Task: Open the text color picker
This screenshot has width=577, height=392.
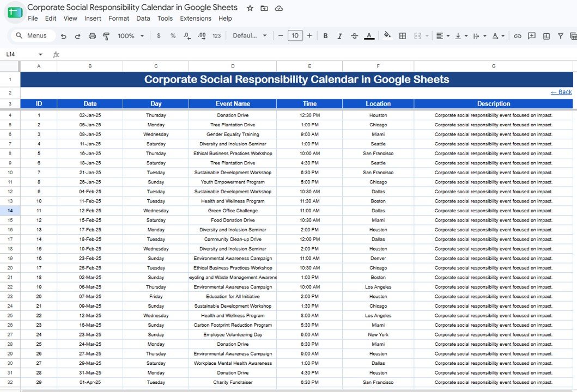Action: (369, 36)
